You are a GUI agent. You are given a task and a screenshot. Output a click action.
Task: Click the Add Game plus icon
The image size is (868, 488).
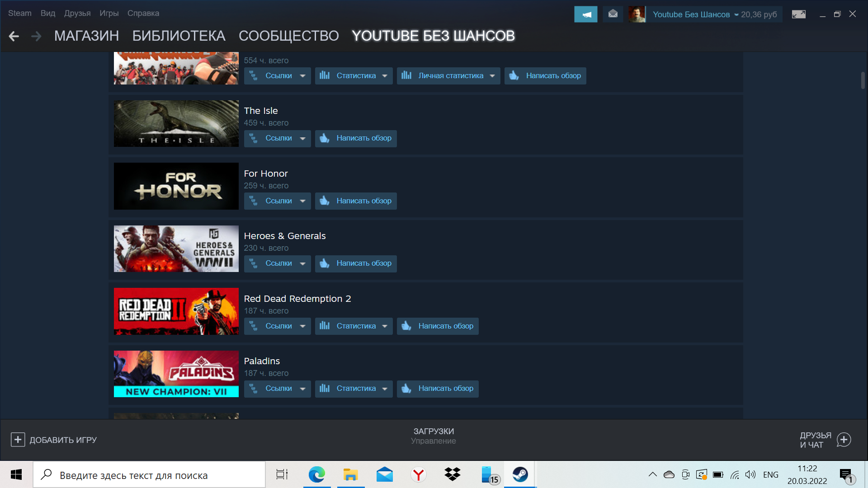pos(18,440)
